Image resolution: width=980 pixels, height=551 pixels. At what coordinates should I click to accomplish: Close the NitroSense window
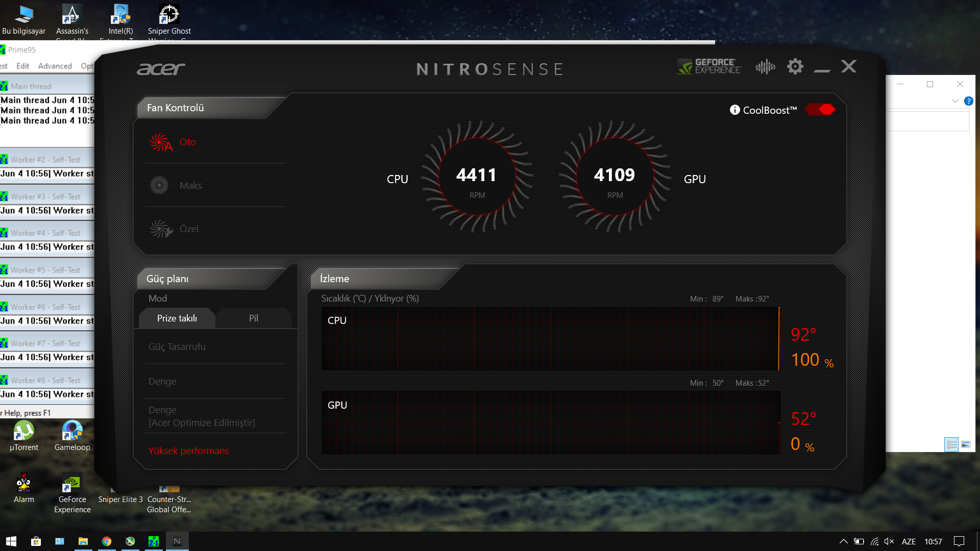(849, 66)
